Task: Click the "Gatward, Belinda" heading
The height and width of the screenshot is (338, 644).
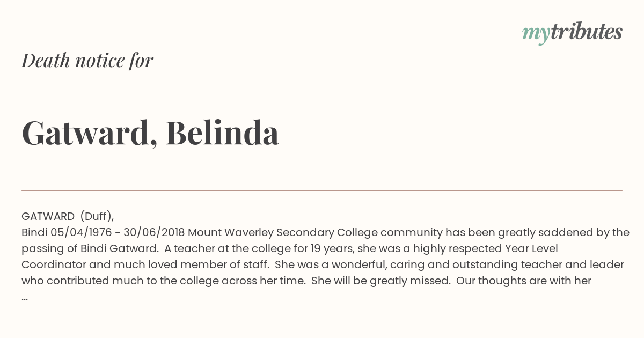Action: click(150, 133)
